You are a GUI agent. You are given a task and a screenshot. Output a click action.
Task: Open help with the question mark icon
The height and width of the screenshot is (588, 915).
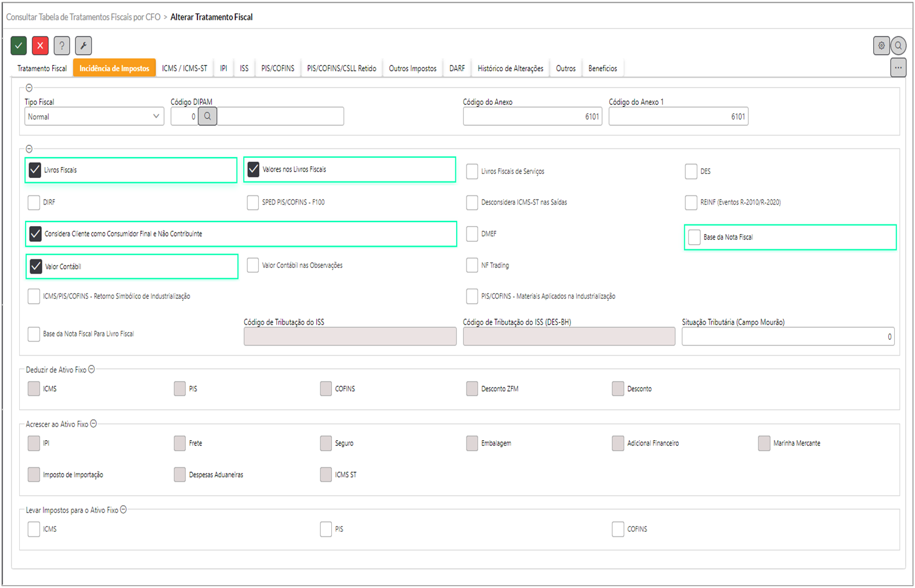click(x=62, y=45)
